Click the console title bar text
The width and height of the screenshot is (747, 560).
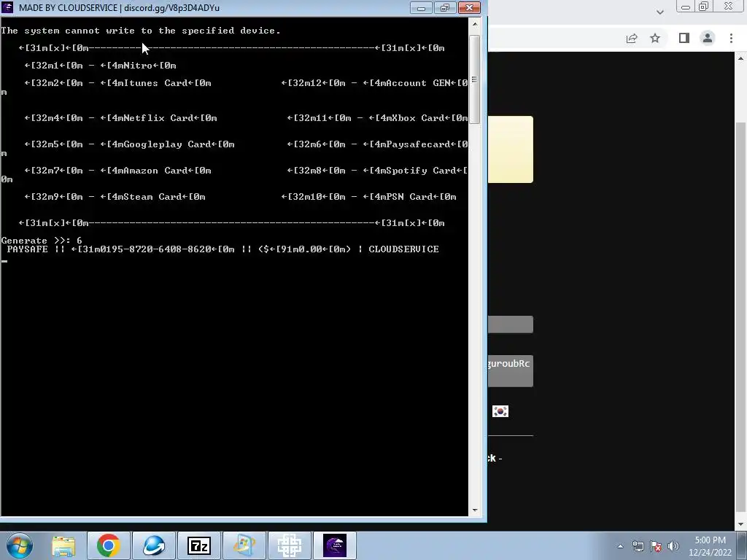(119, 7)
